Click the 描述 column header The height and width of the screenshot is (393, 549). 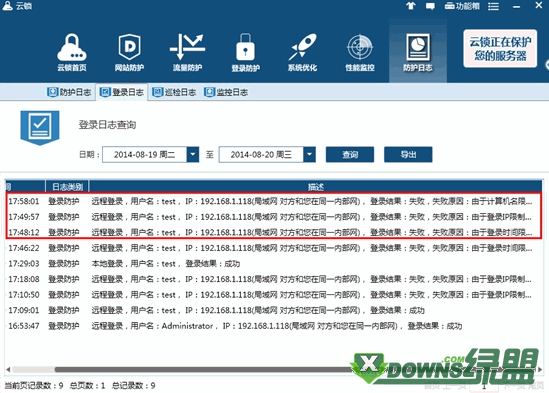point(315,187)
